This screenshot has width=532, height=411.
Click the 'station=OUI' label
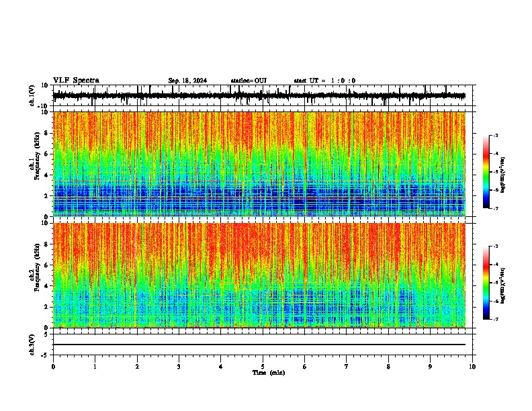(249, 81)
